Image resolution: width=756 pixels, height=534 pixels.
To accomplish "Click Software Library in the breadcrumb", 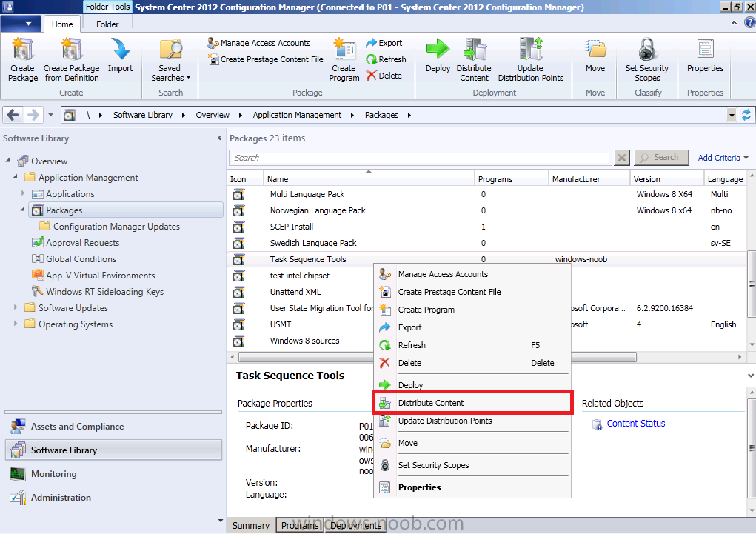I will [143, 115].
